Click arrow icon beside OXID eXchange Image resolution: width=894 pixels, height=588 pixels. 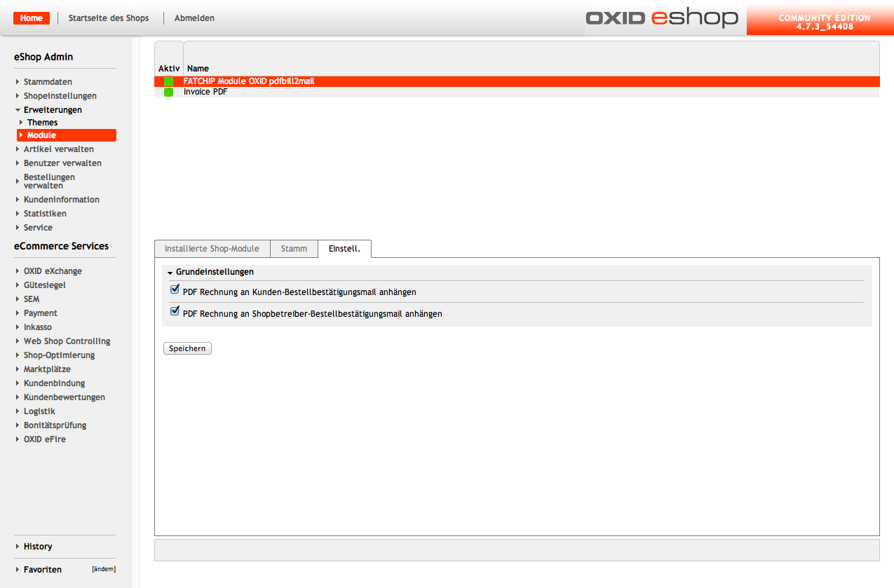[18, 271]
